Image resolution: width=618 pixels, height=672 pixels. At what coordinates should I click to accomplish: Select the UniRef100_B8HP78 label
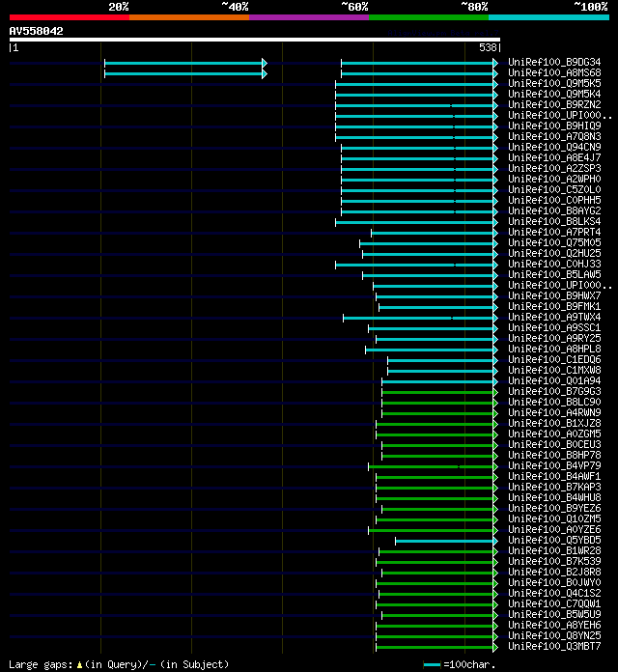pyautogui.click(x=554, y=455)
